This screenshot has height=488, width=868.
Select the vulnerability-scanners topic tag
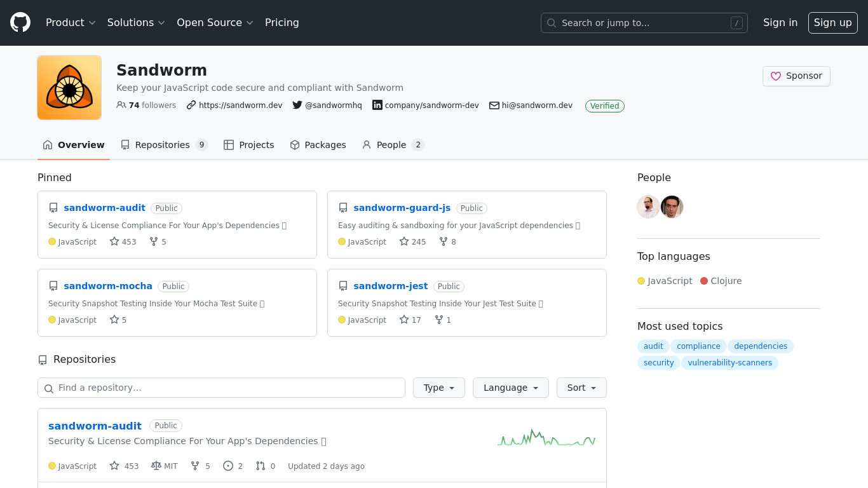tap(729, 363)
